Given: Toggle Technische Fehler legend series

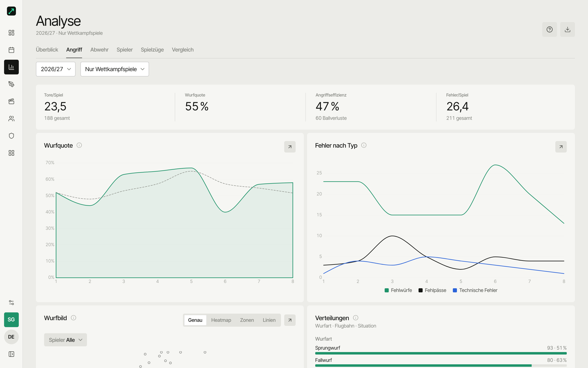Looking at the screenshot, I should point(475,290).
